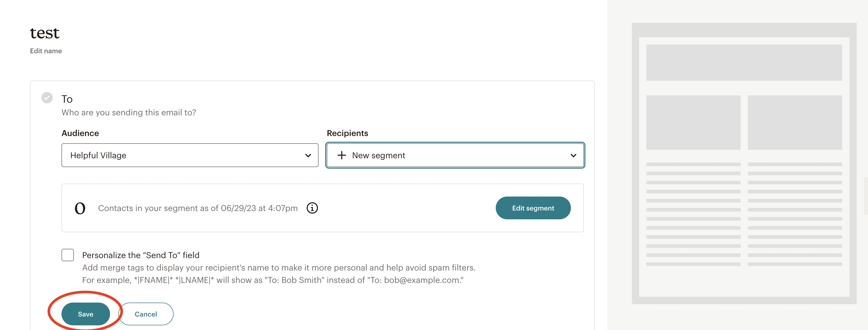
Task: Click the Edit name link under test
Action: coord(45,51)
